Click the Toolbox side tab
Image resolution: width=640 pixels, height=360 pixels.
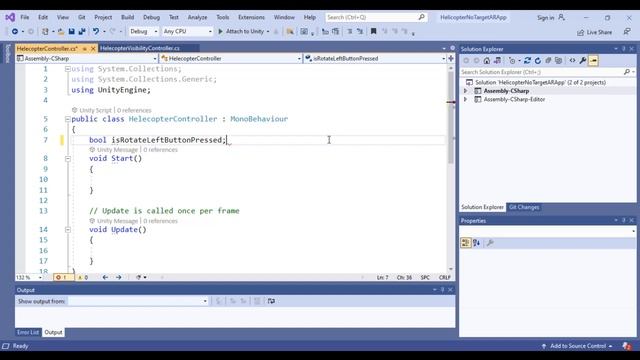pyautogui.click(x=7, y=53)
